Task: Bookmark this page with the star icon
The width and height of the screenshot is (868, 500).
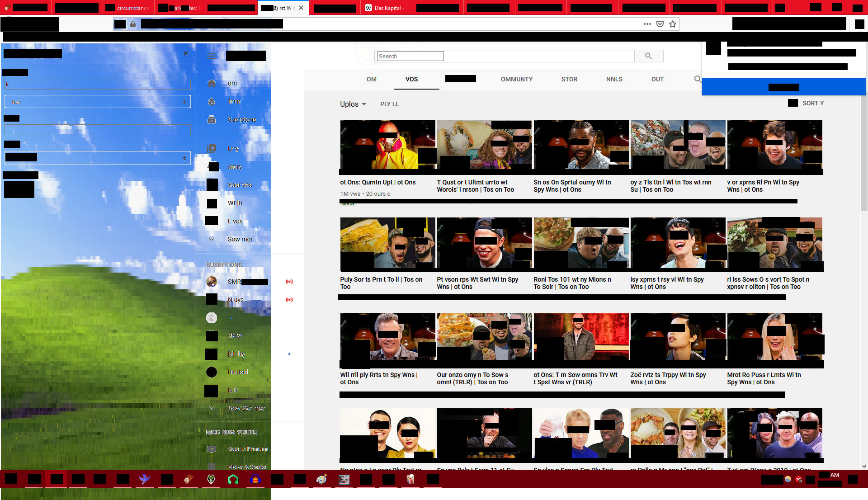Action: (x=673, y=24)
